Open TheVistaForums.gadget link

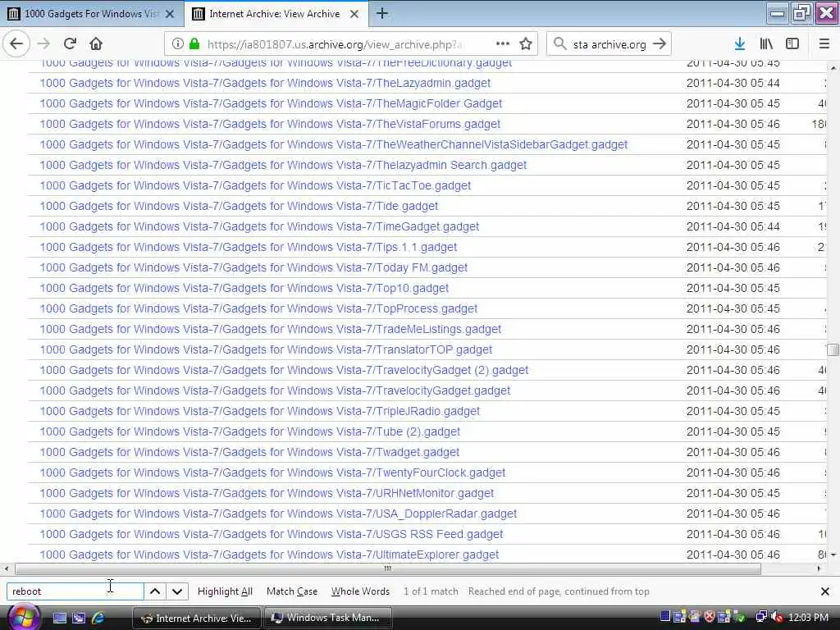coord(270,125)
